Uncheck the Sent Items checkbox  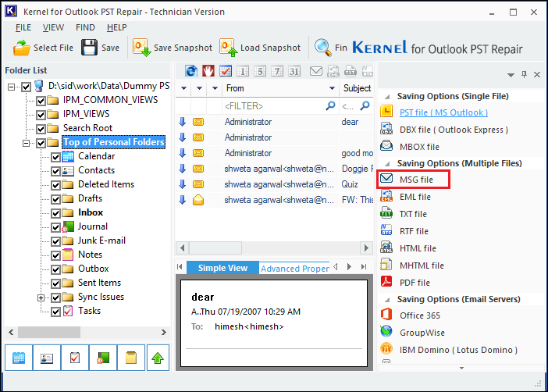[x=55, y=283]
